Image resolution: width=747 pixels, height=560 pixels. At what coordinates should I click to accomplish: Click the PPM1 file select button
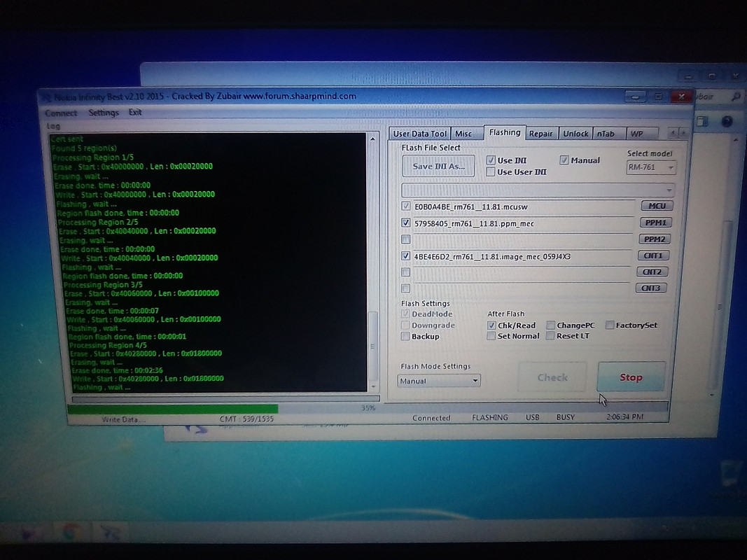[655, 223]
